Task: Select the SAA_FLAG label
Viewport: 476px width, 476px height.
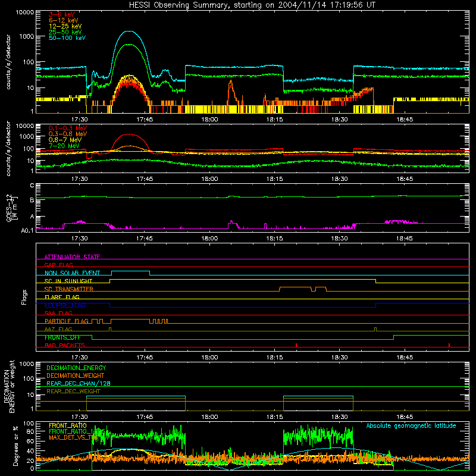Action: (58, 313)
